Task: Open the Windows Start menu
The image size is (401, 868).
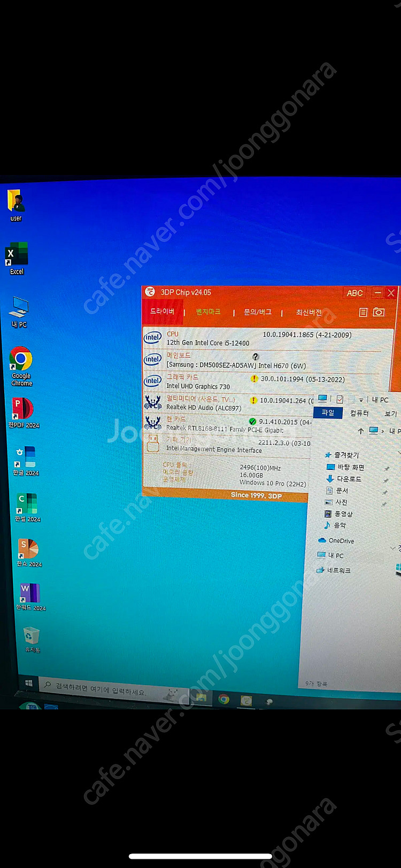Action: click(29, 683)
